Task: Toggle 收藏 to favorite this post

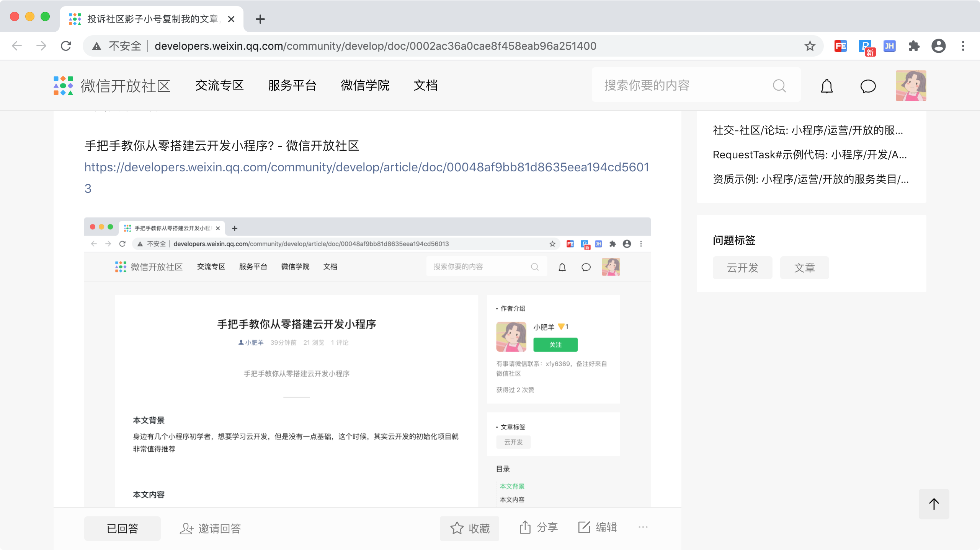Action: 469,528
